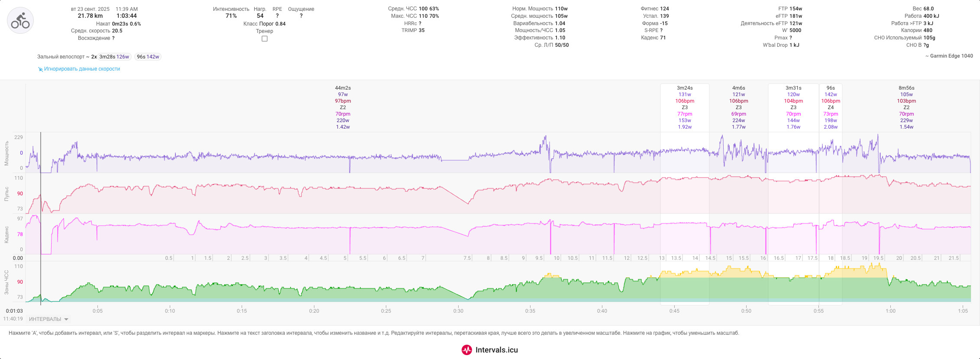
Task: Tick the Тренер checkbox
Action: pyautogui.click(x=265, y=39)
